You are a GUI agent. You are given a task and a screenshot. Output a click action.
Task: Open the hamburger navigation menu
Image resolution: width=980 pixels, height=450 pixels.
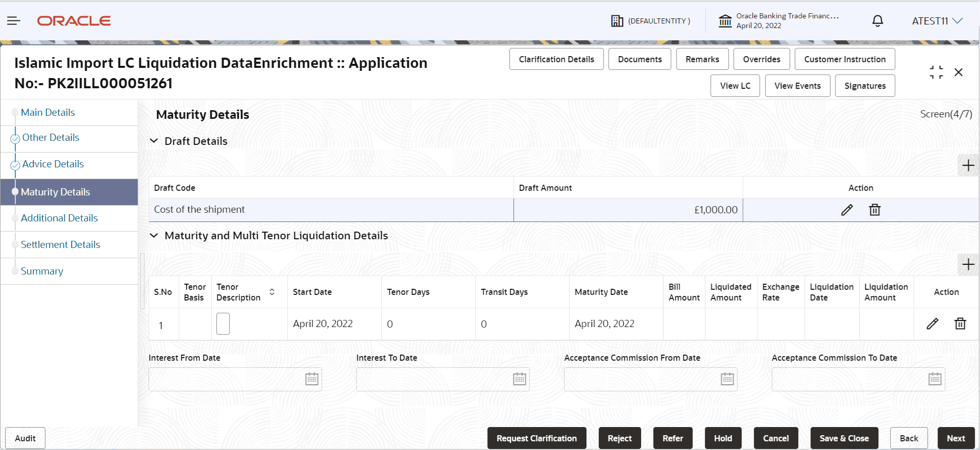point(14,21)
